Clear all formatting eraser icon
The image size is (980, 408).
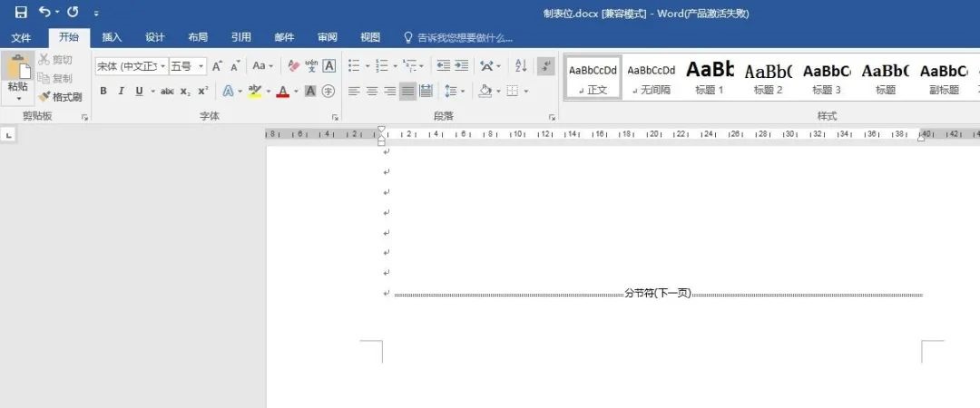point(294,65)
